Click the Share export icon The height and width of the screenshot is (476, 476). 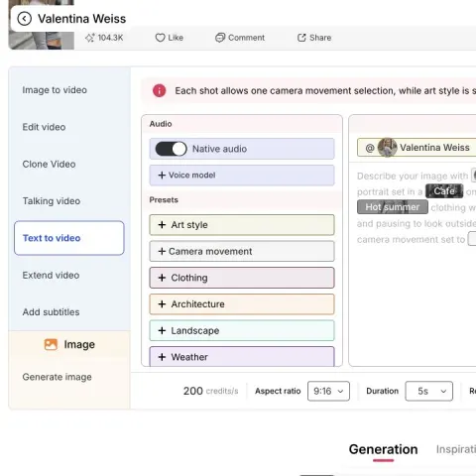(x=301, y=38)
